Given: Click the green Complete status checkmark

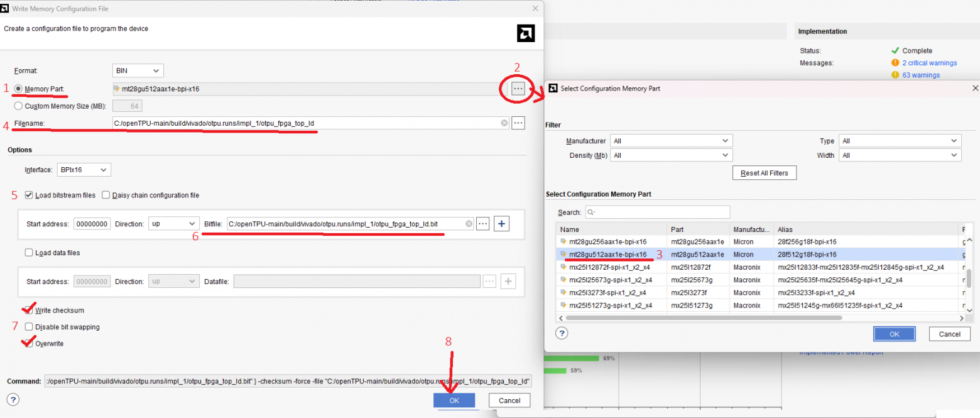Looking at the screenshot, I should pos(895,50).
